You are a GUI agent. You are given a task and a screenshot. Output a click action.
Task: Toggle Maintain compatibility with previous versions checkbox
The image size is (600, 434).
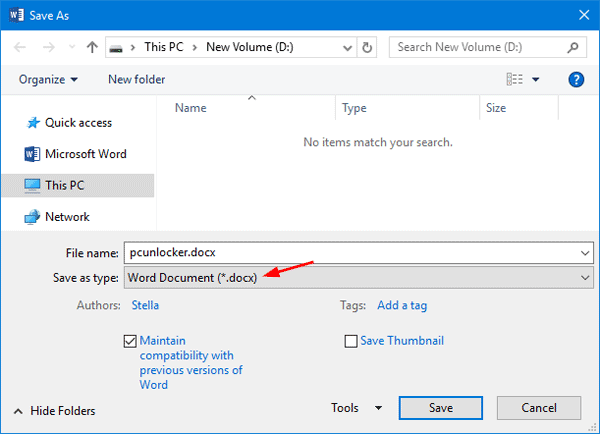click(130, 341)
